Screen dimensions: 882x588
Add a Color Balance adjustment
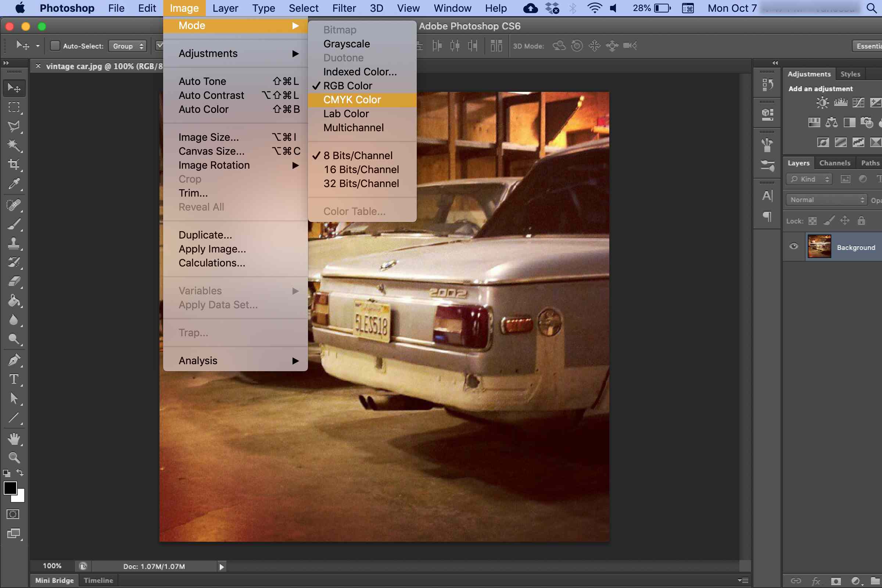[x=831, y=122]
